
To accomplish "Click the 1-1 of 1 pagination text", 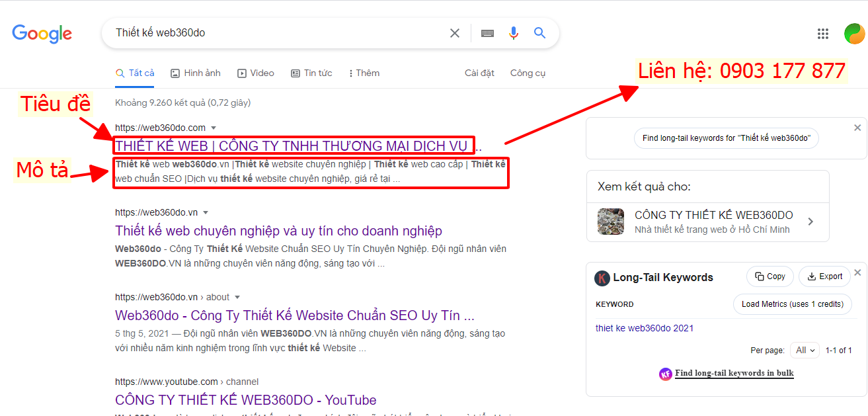I will coord(839,351).
